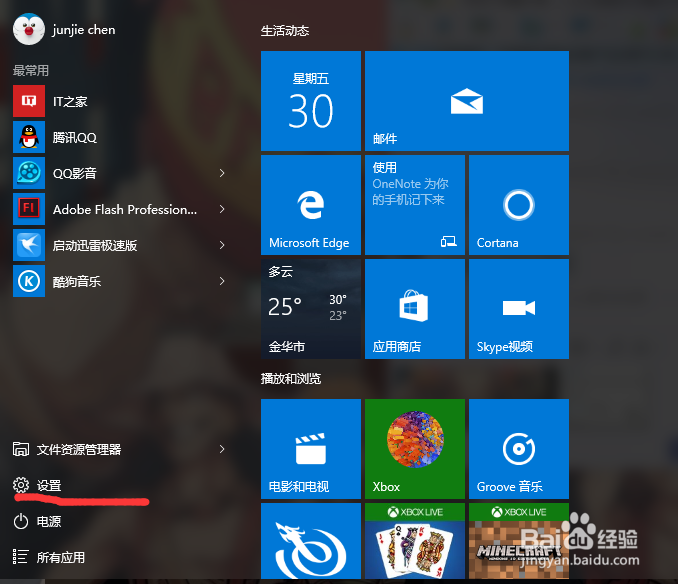Open the 应用商店 store tile
Viewport: 678px width, 584px height.
pyautogui.click(x=415, y=309)
